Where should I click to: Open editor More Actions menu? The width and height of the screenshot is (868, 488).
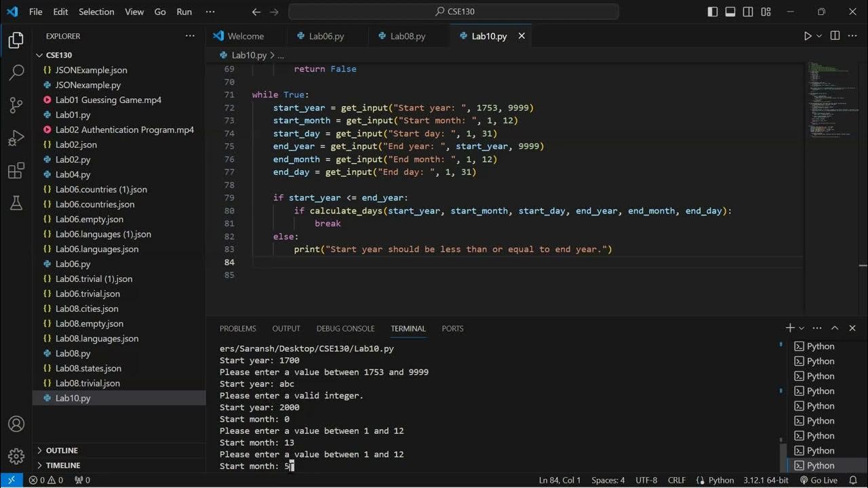854,36
